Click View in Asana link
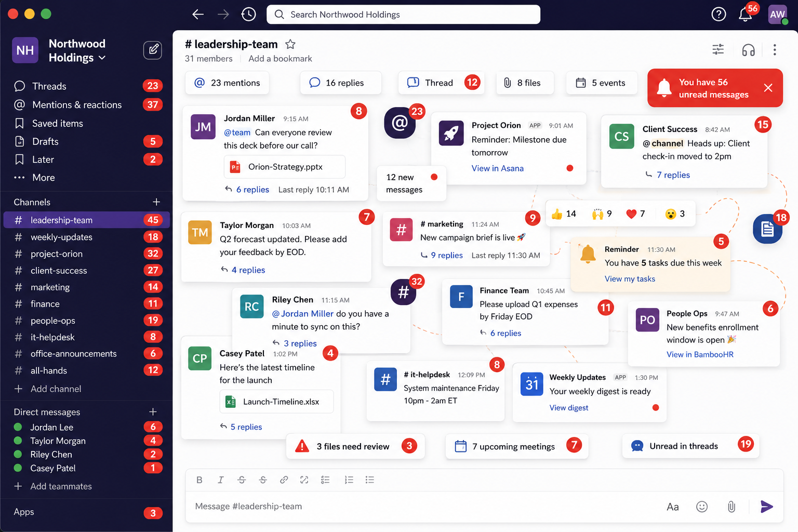This screenshot has width=798, height=532. (497, 168)
